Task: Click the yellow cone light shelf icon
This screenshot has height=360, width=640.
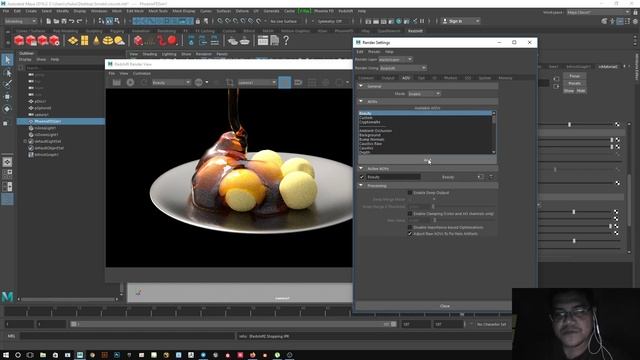Action: click(x=96, y=40)
